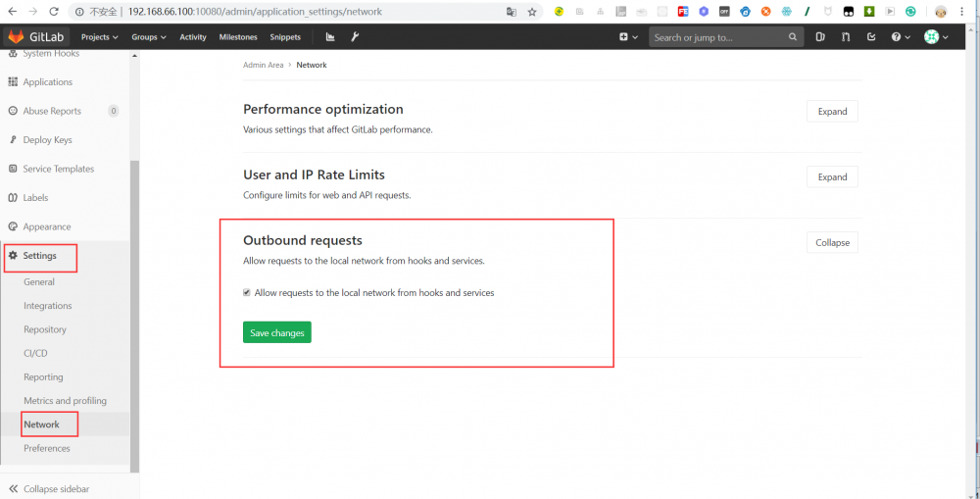Open the instance statistics chart icon
Viewport: 980px width, 499px height.
point(330,37)
